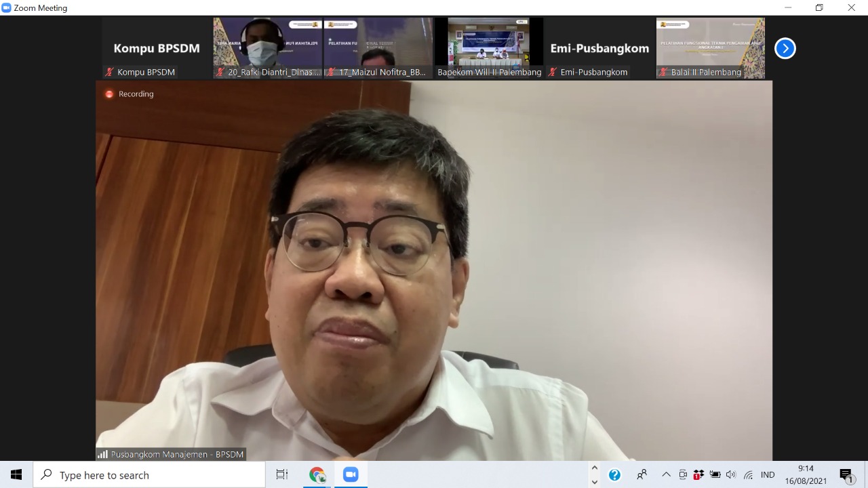Select the Emi-Pusbangkom participant tile
This screenshot has width=868, height=488.
(x=599, y=48)
